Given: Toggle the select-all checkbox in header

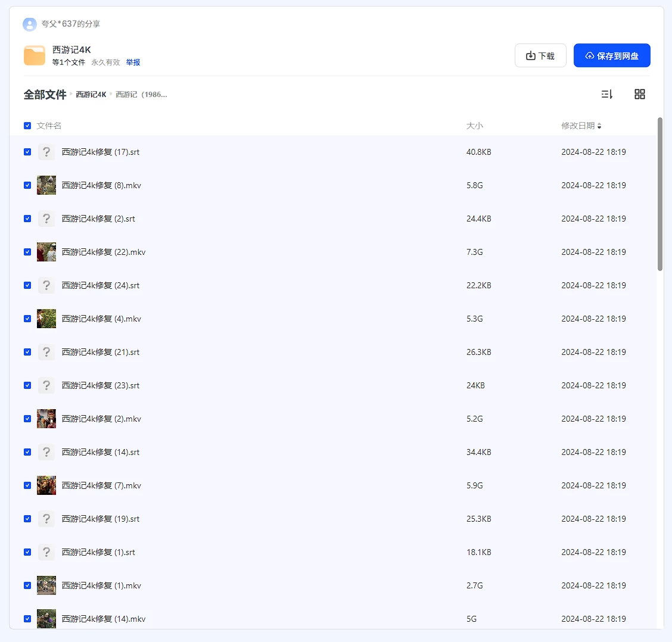Looking at the screenshot, I should (27, 126).
